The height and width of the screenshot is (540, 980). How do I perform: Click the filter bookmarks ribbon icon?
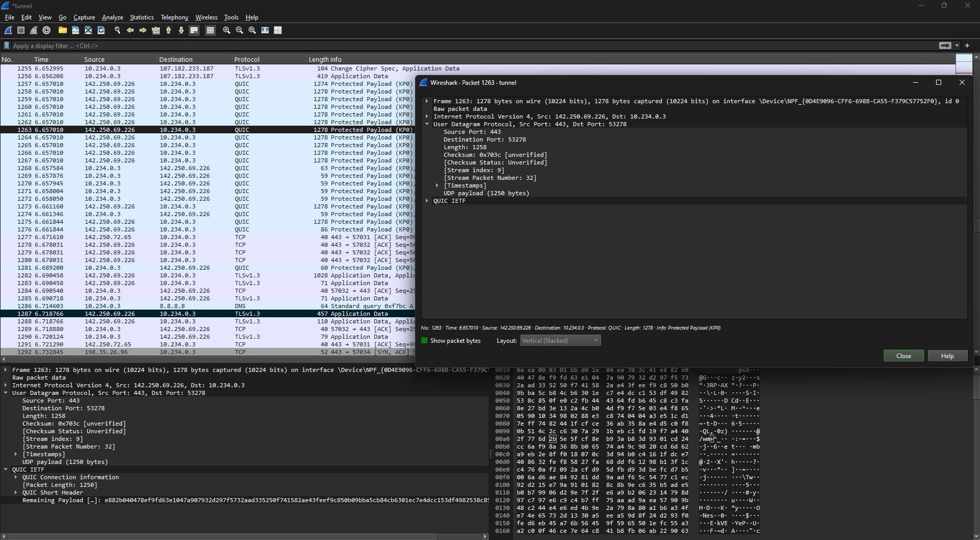6,45
